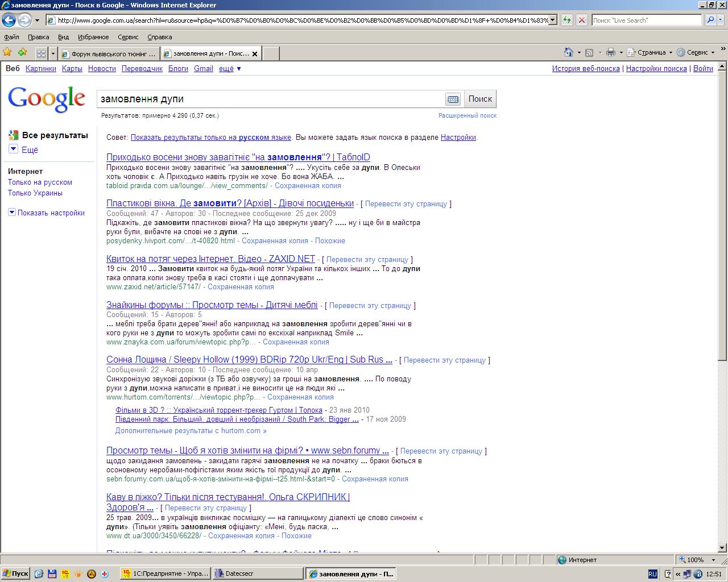Click История веб-поиска link

click(586, 68)
